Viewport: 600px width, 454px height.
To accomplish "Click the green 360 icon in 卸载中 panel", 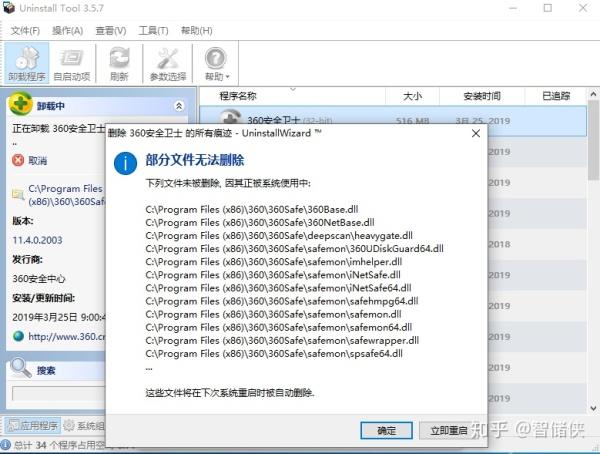I will pyautogui.click(x=21, y=104).
